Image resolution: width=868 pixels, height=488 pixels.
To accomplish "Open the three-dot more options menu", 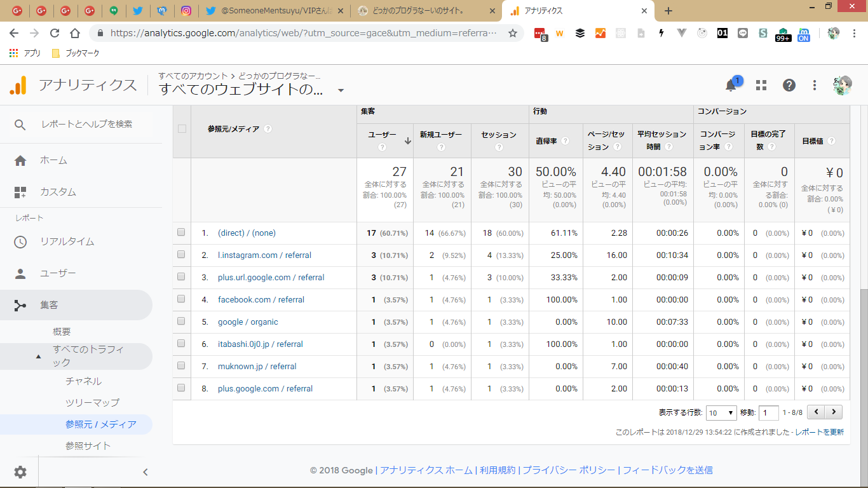I will (x=815, y=85).
